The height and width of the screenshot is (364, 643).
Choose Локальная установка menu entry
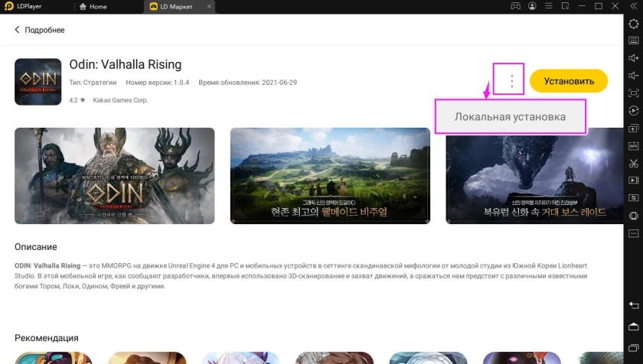(x=510, y=117)
